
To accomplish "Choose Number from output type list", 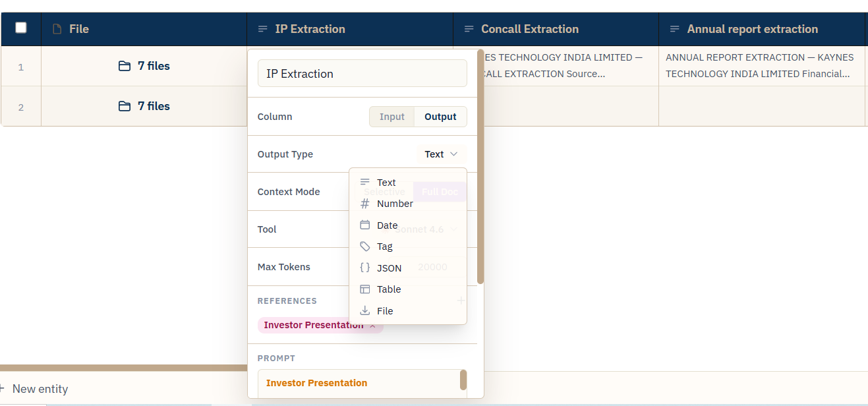I will click(408, 204).
